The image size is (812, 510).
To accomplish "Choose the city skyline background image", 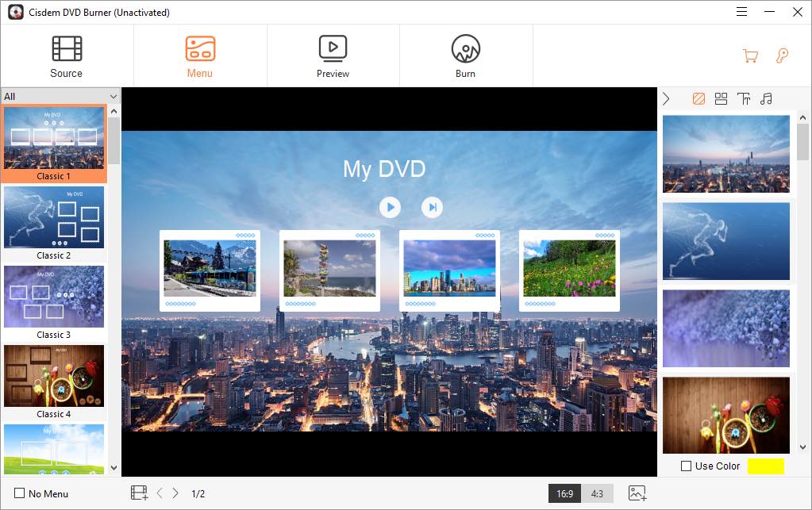I will (x=726, y=154).
